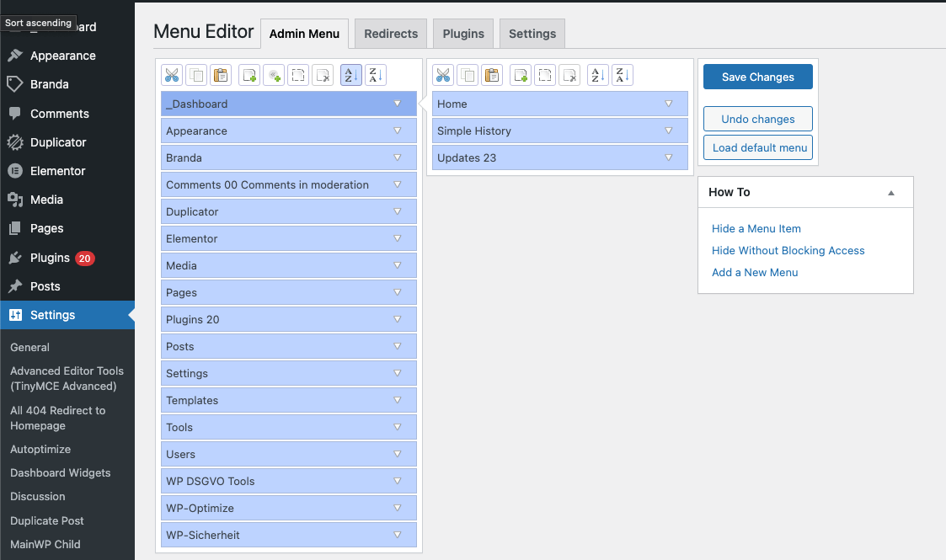
Task: Switch to the Settings tab of Menu Editor
Action: point(532,34)
